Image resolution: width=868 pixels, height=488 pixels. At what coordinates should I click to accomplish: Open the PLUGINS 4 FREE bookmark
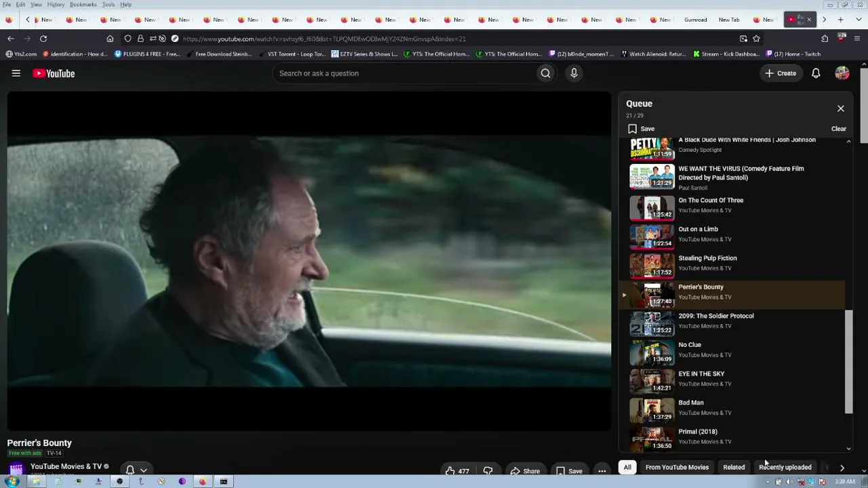tap(147, 54)
